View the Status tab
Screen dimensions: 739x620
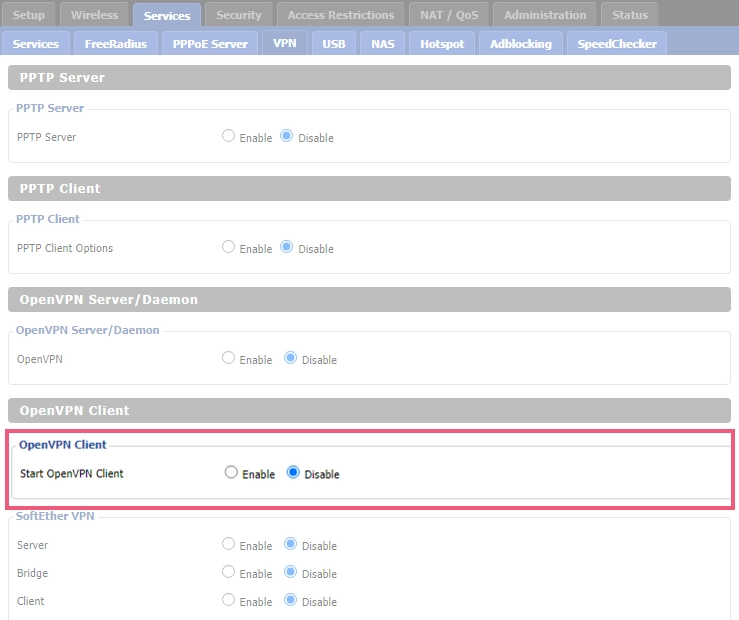tap(630, 15)
